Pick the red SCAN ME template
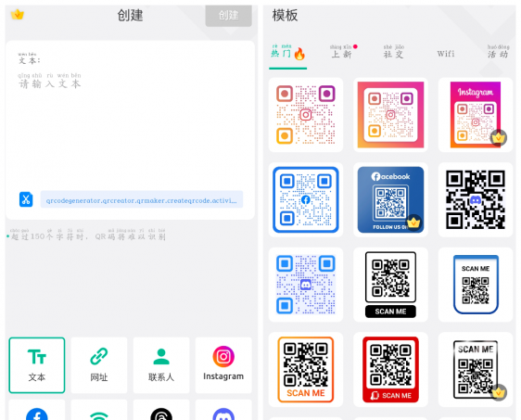 point(390,370)
